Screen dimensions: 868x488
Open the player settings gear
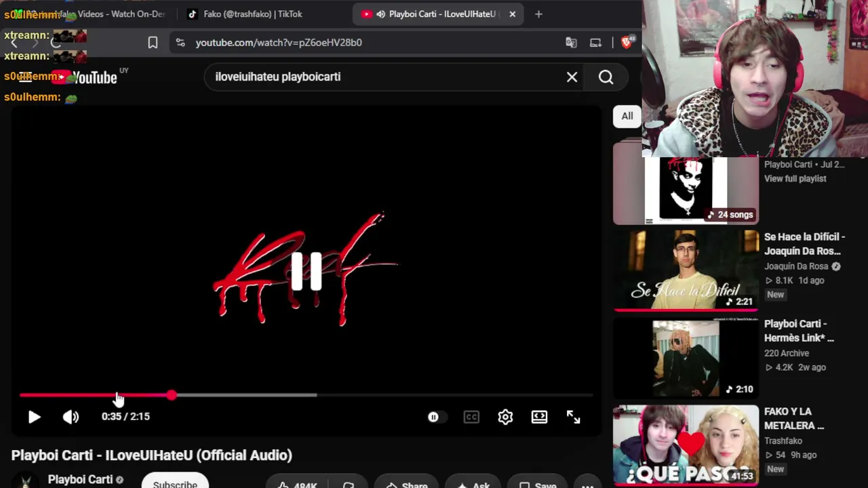(505, 417)
